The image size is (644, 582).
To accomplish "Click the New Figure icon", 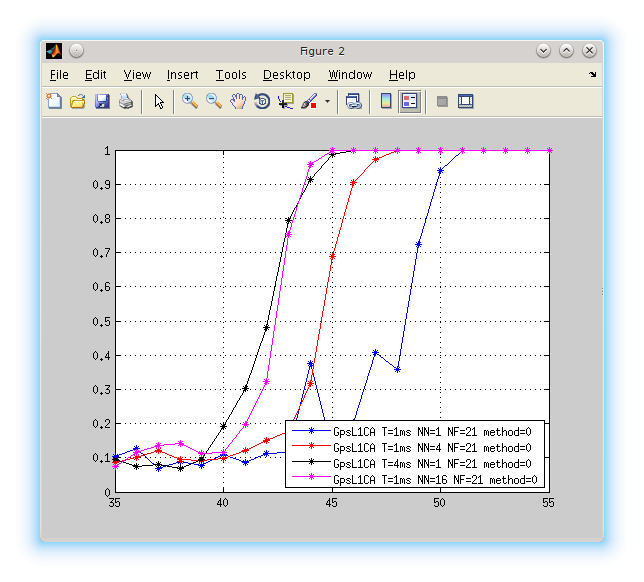I will (54, 101).
